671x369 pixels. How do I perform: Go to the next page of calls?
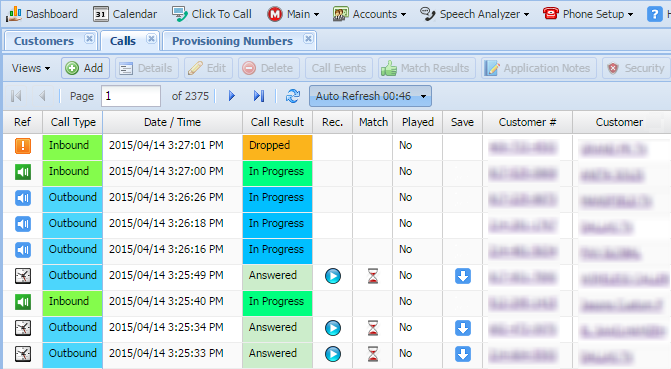(x=232, y=96)
